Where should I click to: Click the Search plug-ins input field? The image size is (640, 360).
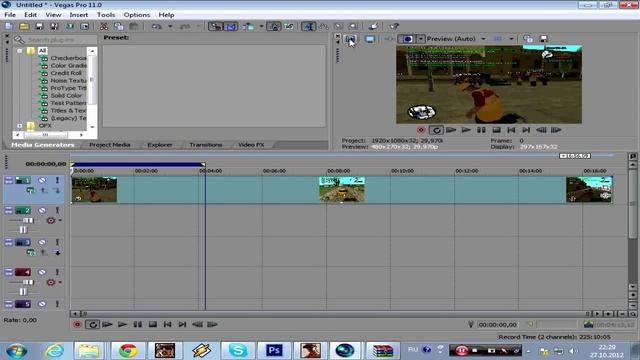[61, 40]
